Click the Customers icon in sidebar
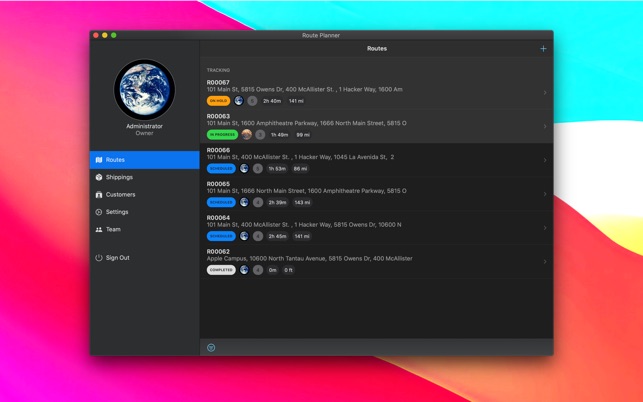643x402 pixels. (98, 194)
